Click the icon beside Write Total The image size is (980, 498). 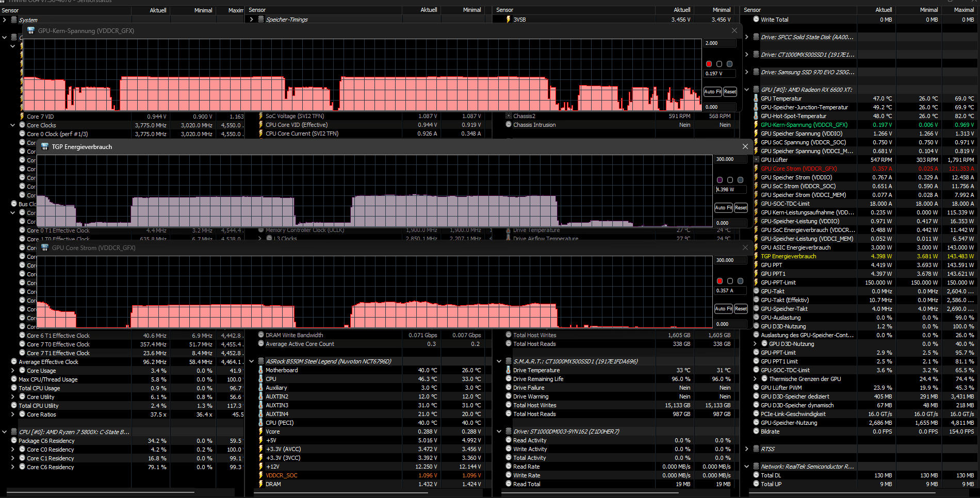[x=756, y=20]
